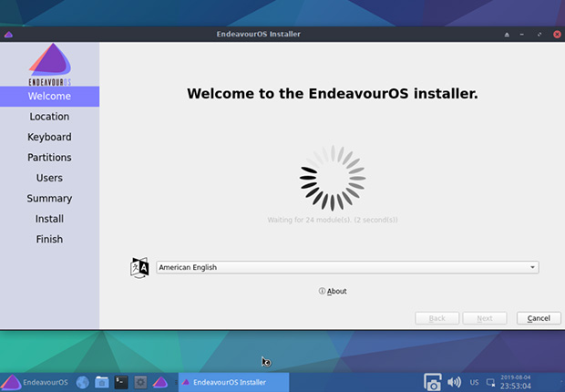This screenshot has height=392, width=565.
Task: Click the Next button
Action: pos(485,318)
